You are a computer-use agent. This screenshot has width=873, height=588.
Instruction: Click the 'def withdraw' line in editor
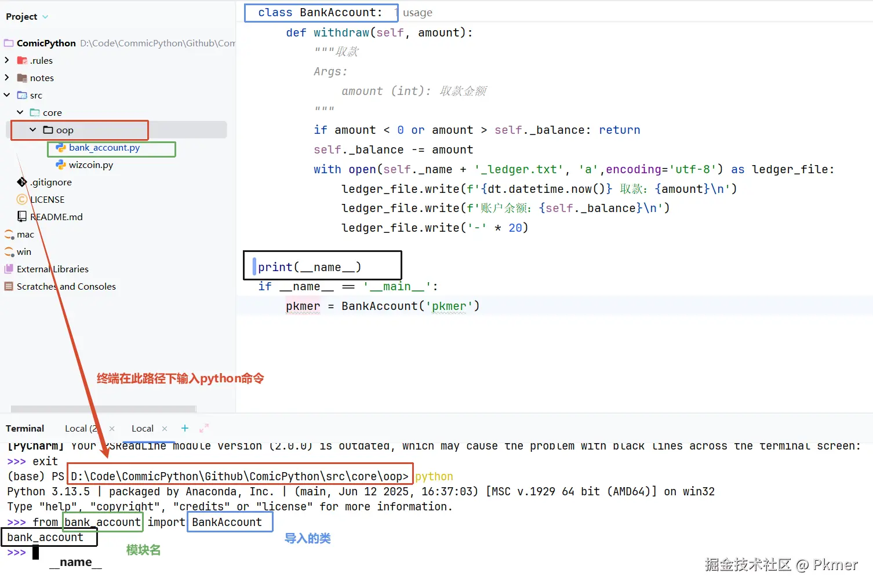coord(379,33)
